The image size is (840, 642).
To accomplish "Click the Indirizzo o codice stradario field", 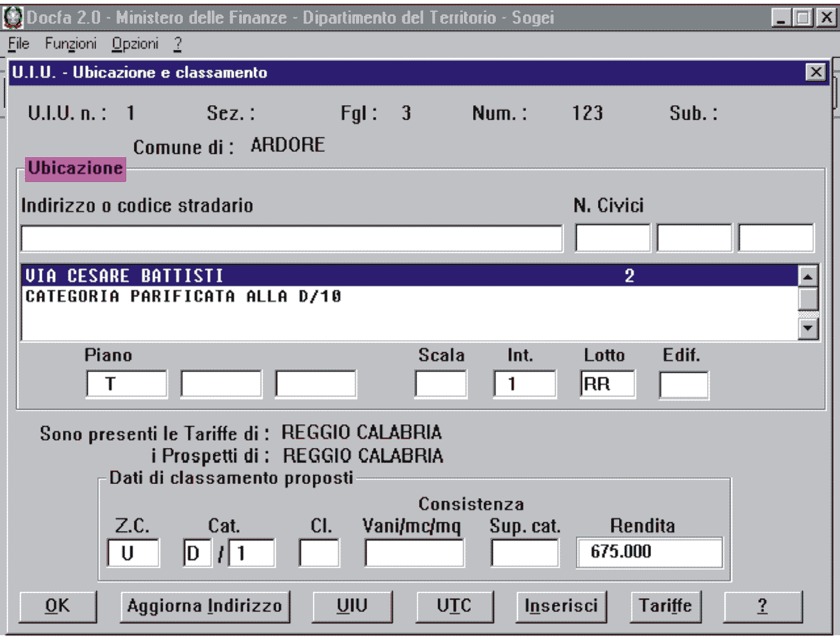I will tap(291, 238).
